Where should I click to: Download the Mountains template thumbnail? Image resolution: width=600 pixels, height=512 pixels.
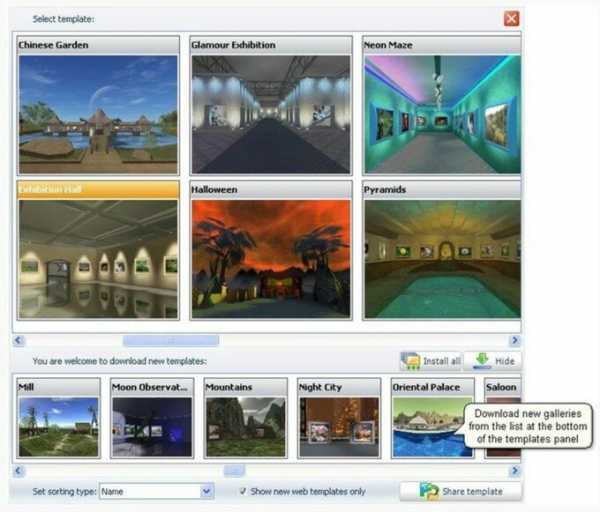[x=246, y=427]
